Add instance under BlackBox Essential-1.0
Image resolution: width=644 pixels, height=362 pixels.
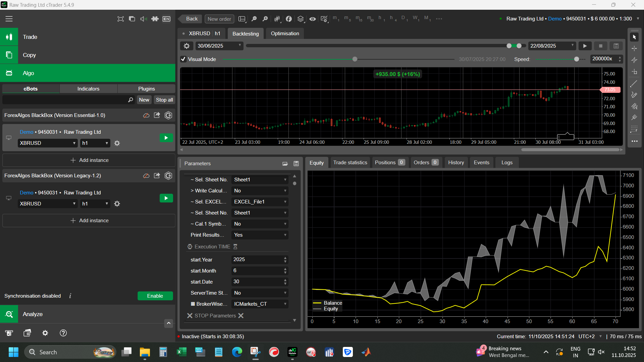click(89, 160)
